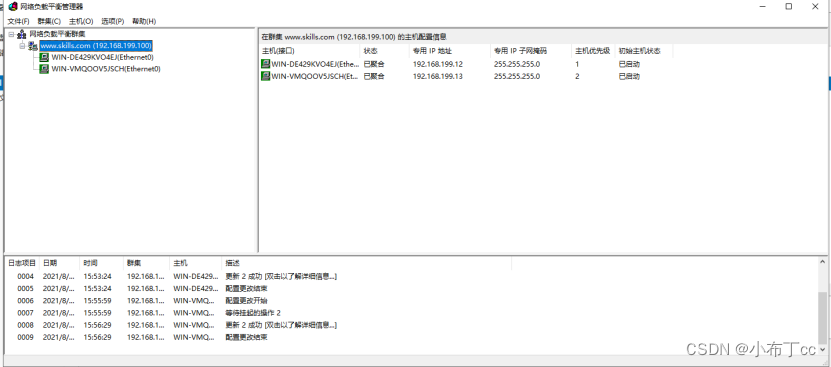Collapse the network load balancing clusters root node

(x=11, y=34)
